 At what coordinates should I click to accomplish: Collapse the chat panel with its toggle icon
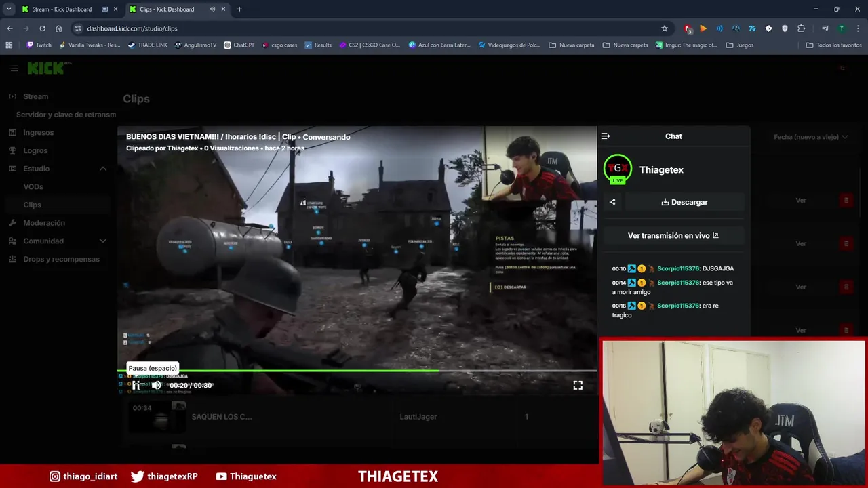pyautogui.click(x=606, y=136)
